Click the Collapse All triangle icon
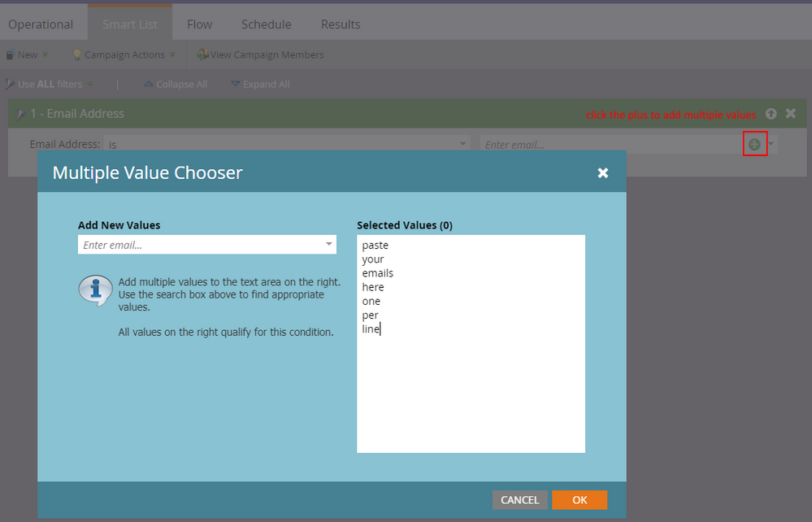Image resolution: width=812 pixels, height=522 pixels. (148, 84)
